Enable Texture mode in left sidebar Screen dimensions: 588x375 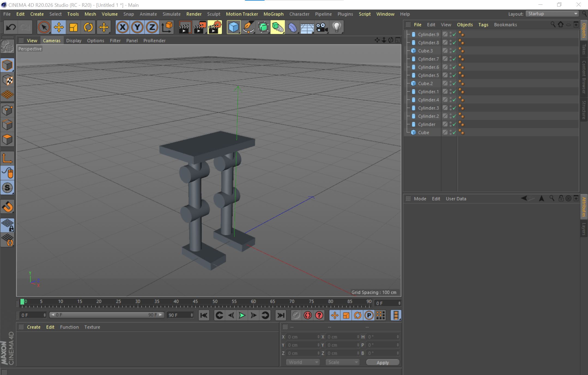click(x=7, y=80)
